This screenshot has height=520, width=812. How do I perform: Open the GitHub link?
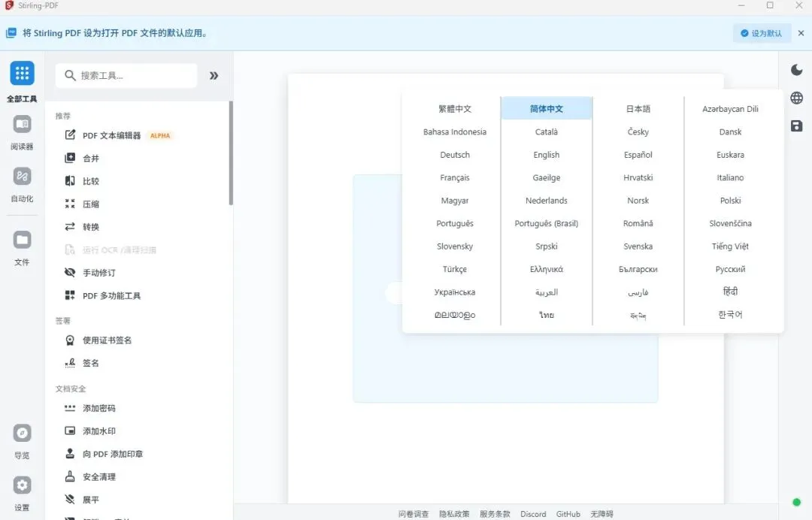coord(568,514)
